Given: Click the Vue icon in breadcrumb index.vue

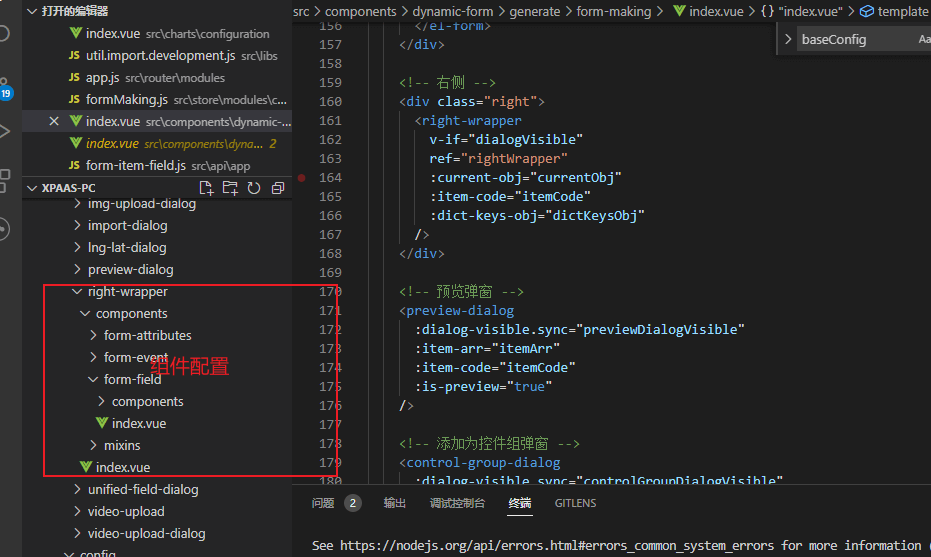Looking at the screenshot, I should 679,11.
